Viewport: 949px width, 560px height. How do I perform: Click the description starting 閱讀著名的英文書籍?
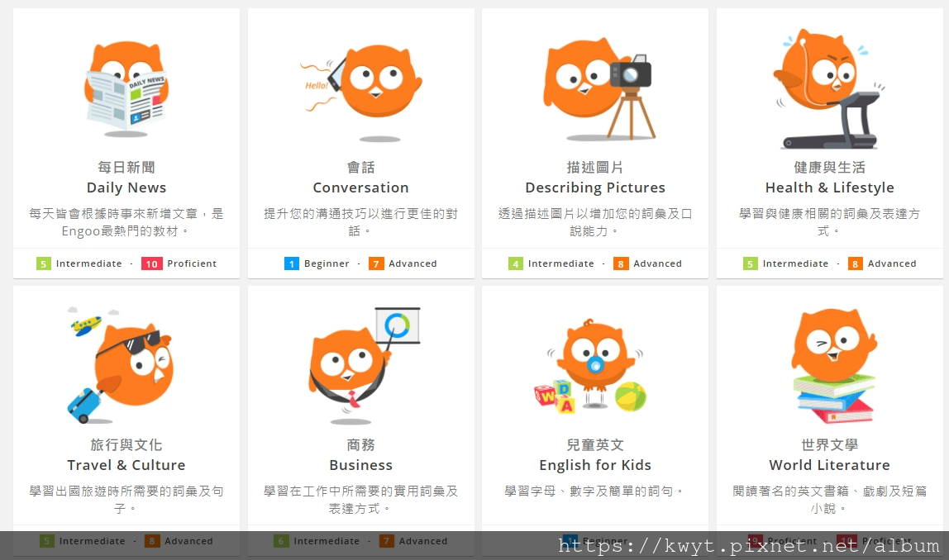tap(830, 500)
